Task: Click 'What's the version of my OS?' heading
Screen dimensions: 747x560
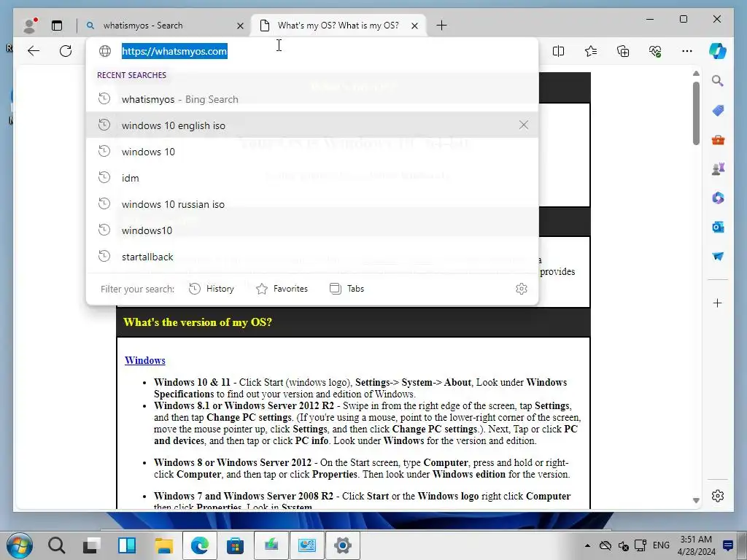Action: 198,322
